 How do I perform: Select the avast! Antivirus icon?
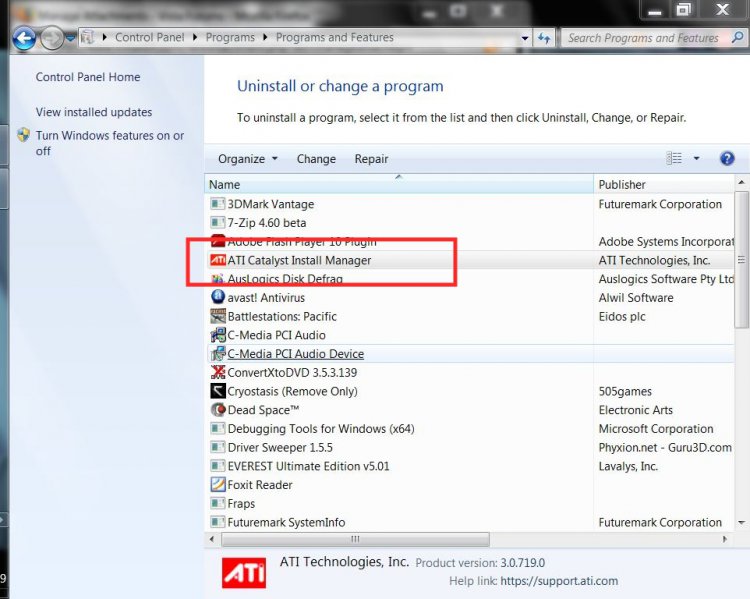coord(218,297)
